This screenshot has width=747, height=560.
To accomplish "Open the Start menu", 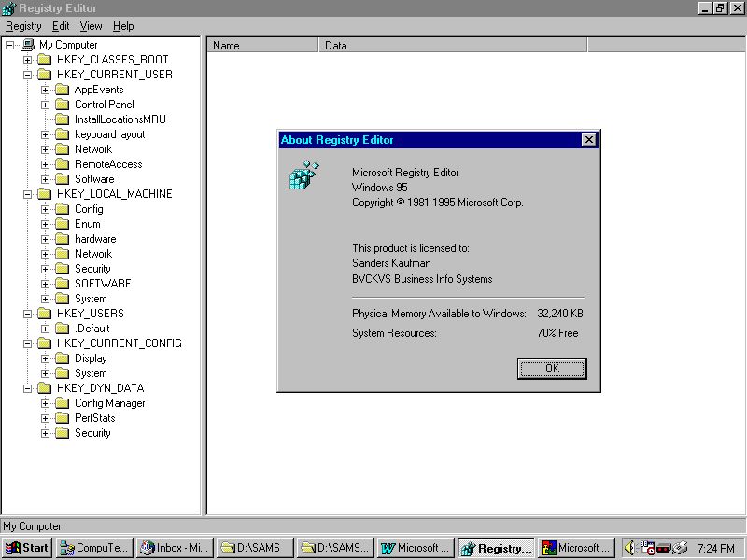I will 27,548.
